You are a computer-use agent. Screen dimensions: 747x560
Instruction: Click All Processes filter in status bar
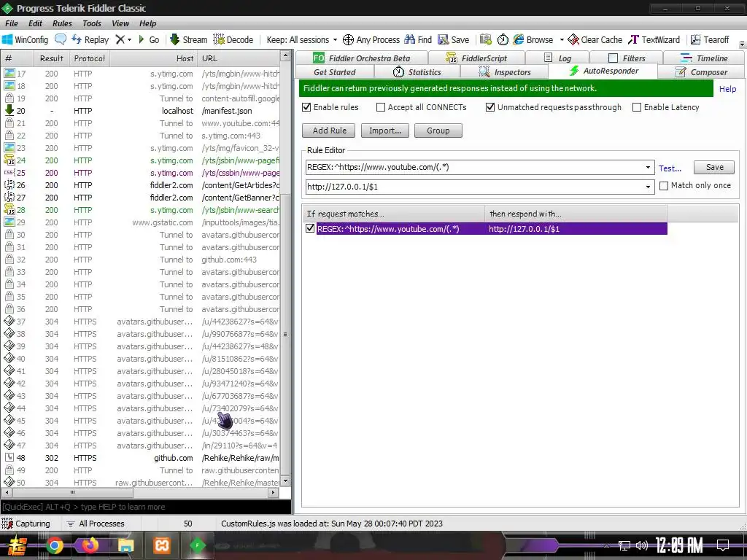pyautogui.click(x=96, y=524)
